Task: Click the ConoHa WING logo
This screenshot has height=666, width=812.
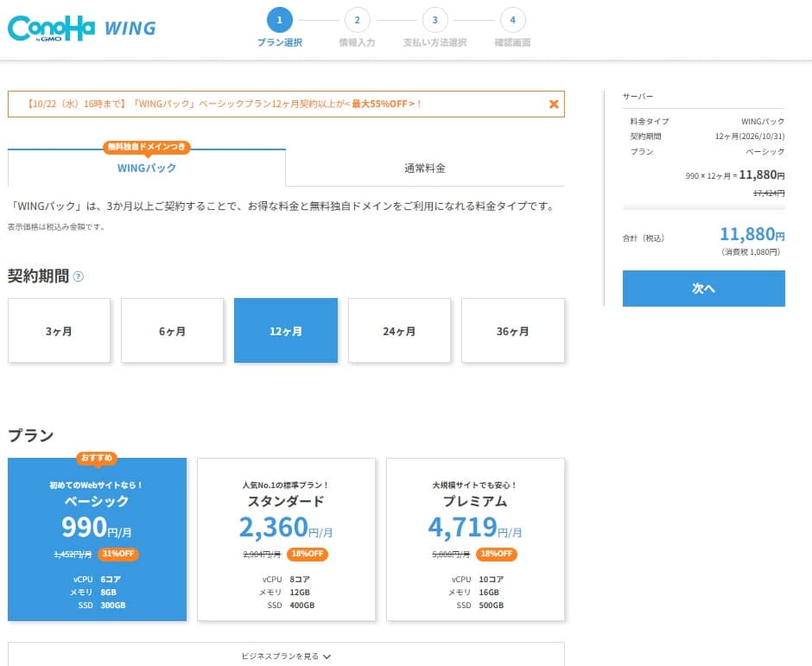Action: pos(82,28)
